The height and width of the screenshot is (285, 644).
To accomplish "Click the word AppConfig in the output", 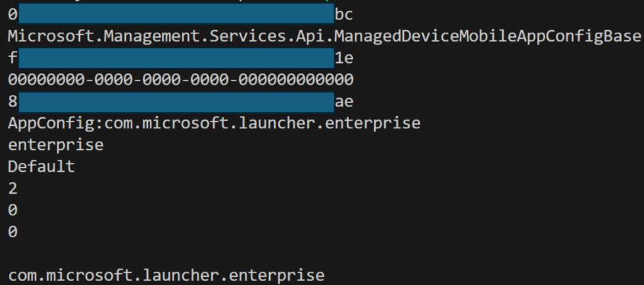I will click(x=52, y=123).
